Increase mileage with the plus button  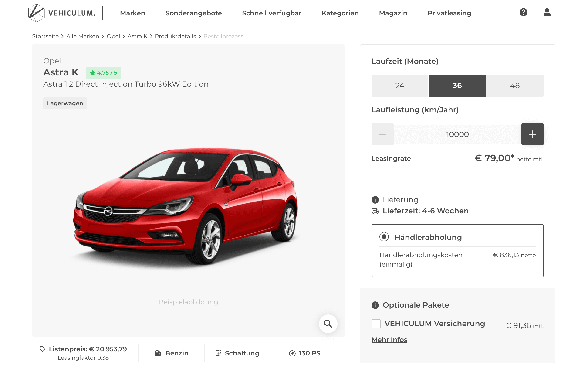532,134
